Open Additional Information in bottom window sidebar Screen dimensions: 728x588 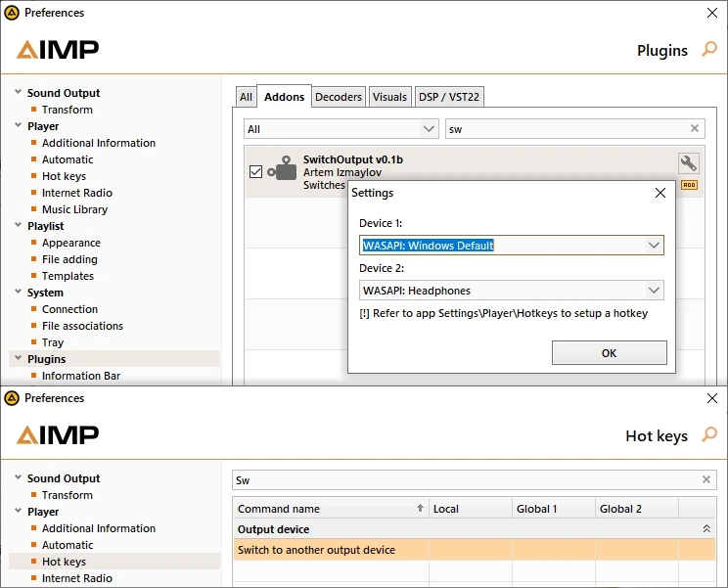pos(99,528)
